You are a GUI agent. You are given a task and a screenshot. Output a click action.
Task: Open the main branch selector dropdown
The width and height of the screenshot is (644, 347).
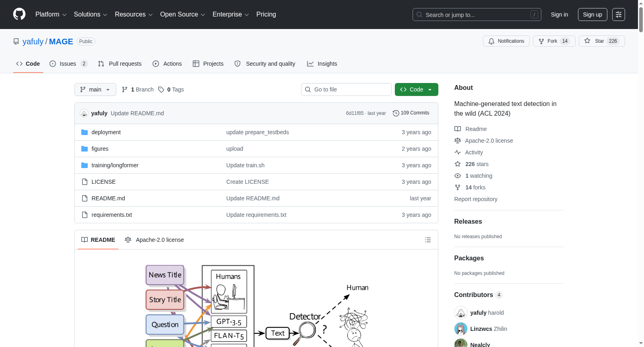pos(95,89)
